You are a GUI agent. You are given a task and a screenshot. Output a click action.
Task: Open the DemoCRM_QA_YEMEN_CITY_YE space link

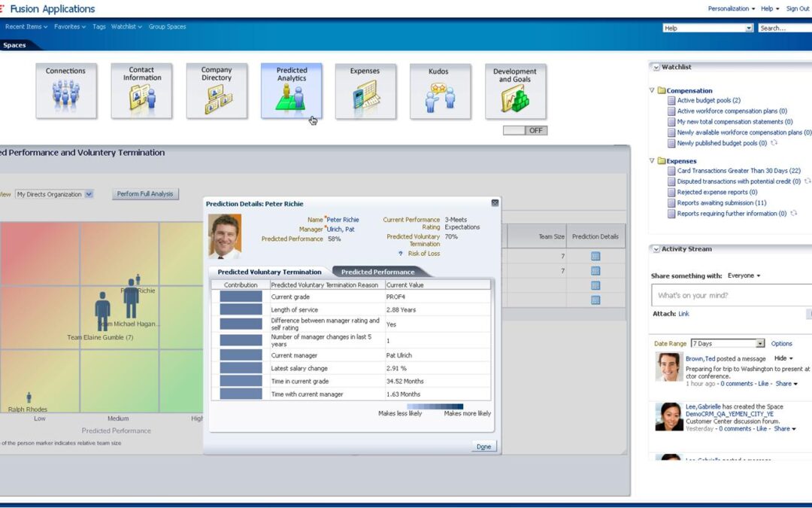click(x=729, y=414)
